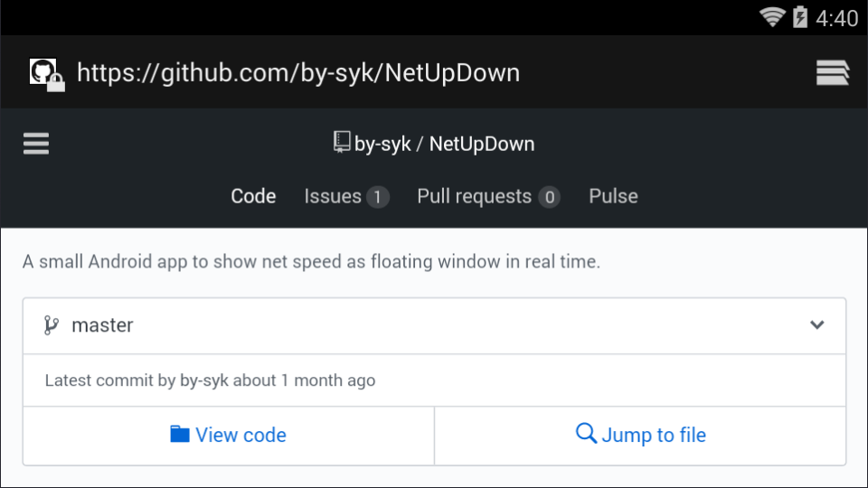Tap the GitHub favicon with lock

(46, 75)
